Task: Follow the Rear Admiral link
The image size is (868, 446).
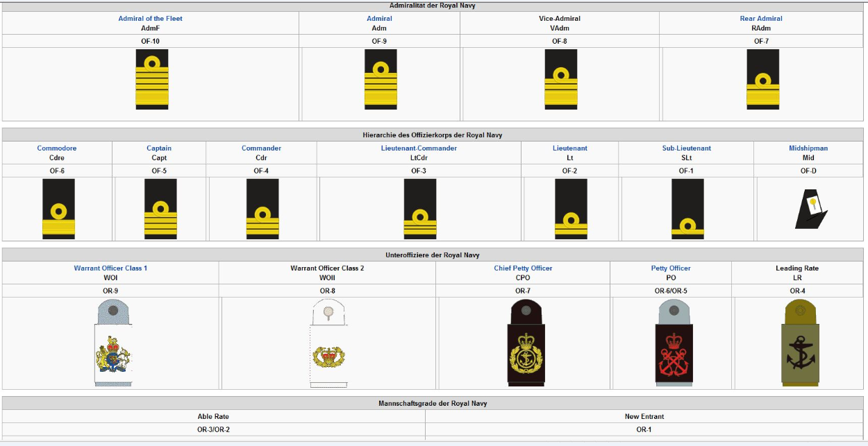Action: point(761,19)
